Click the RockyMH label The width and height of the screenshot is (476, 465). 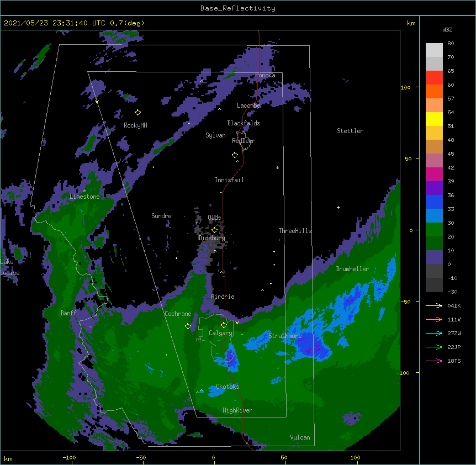tap(135, 125)
